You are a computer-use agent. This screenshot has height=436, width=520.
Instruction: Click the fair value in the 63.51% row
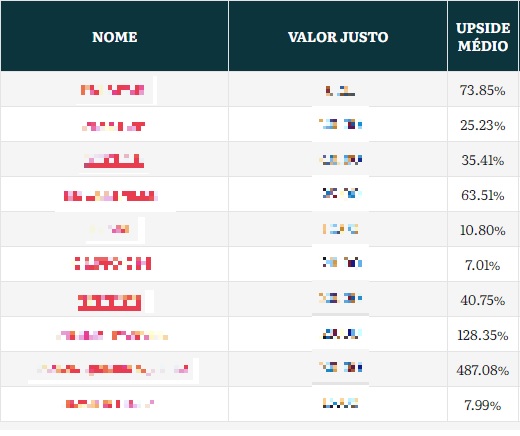[342, 193]
